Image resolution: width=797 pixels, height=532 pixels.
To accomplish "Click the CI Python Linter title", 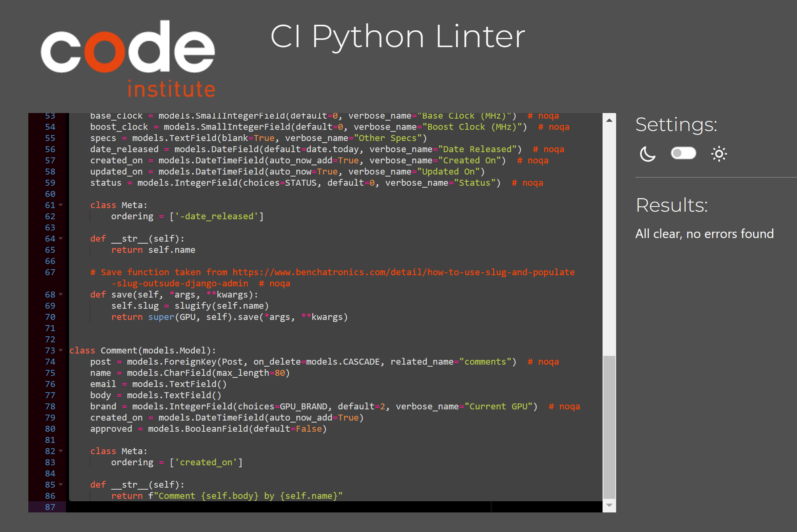I will coord(398,37).
